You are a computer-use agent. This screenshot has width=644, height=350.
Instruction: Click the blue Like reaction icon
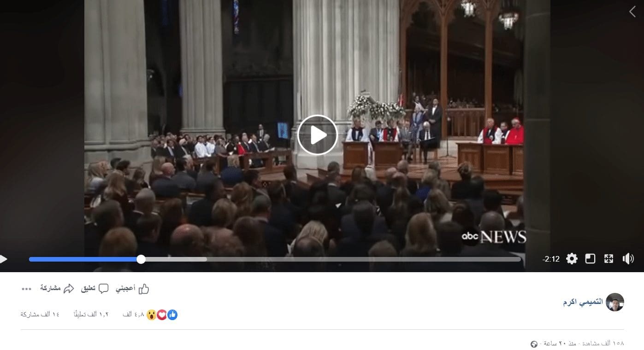pos(172,315)
